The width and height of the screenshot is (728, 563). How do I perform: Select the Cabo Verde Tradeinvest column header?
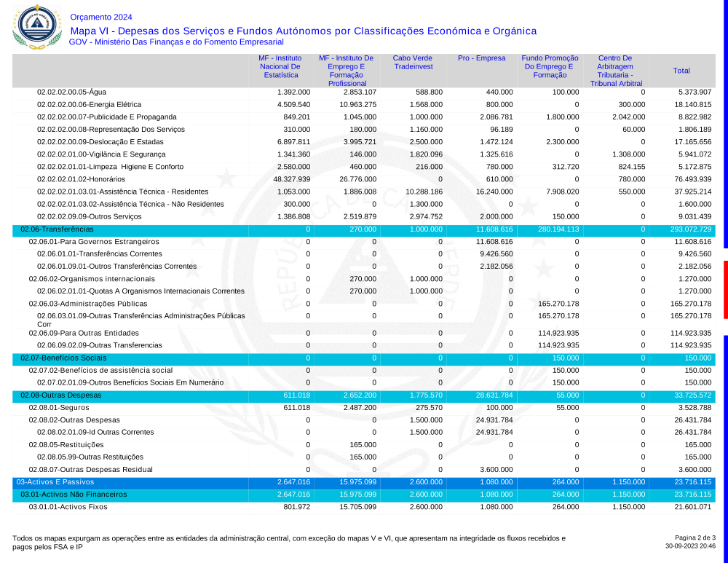tap(414, 62)
